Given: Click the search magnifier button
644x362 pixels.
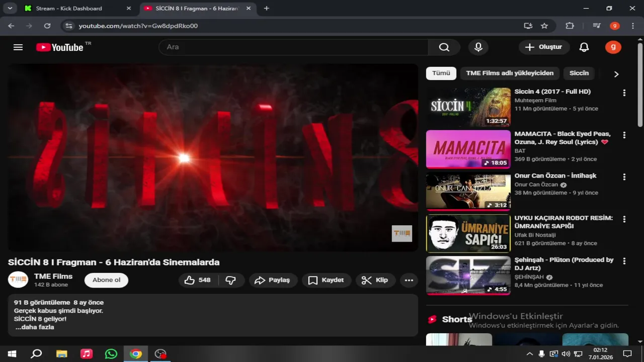Looking at the screenshot, I should point(444,47).
